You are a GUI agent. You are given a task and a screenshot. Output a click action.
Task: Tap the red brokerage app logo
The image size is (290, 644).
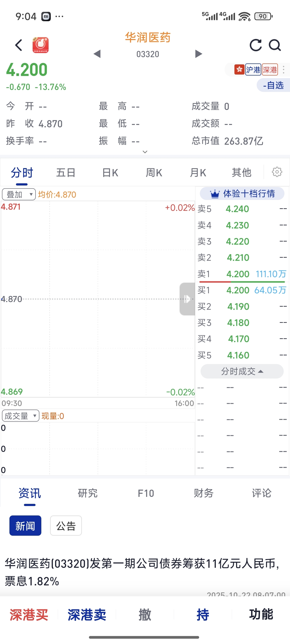(41, 45)
